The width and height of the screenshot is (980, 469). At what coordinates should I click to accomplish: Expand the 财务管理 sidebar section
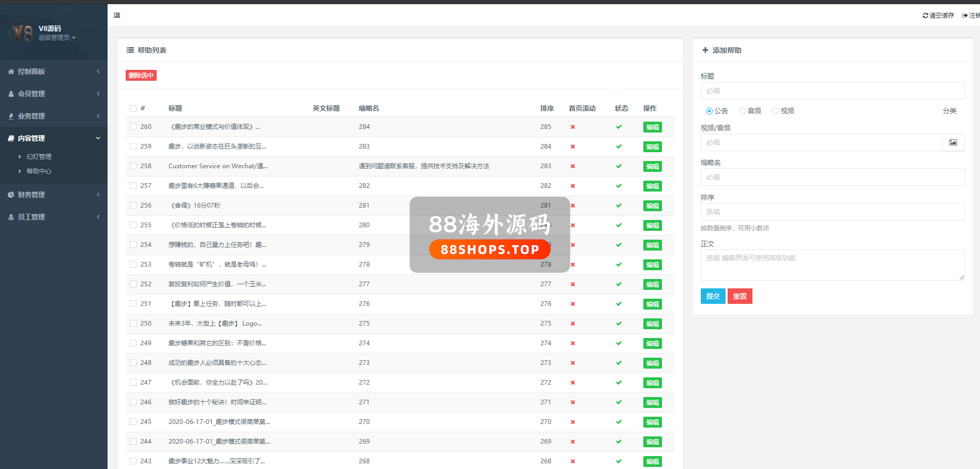(54, 195)
